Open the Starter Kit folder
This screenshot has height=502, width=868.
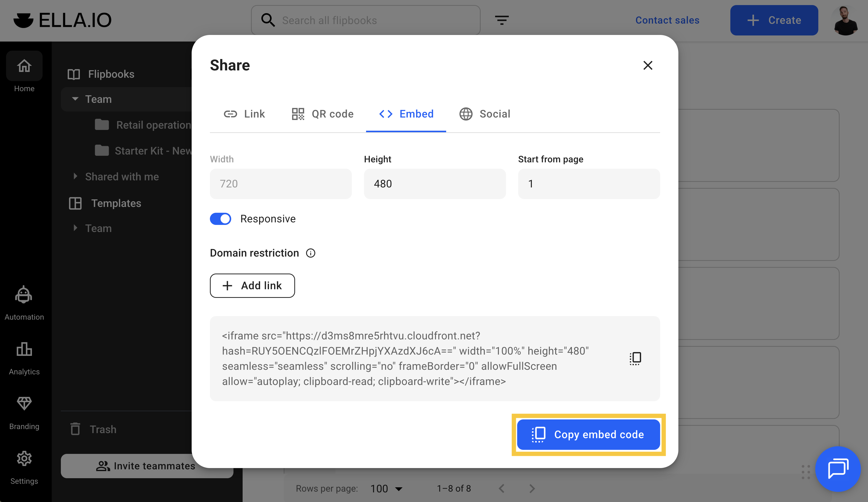pos(143,151)
